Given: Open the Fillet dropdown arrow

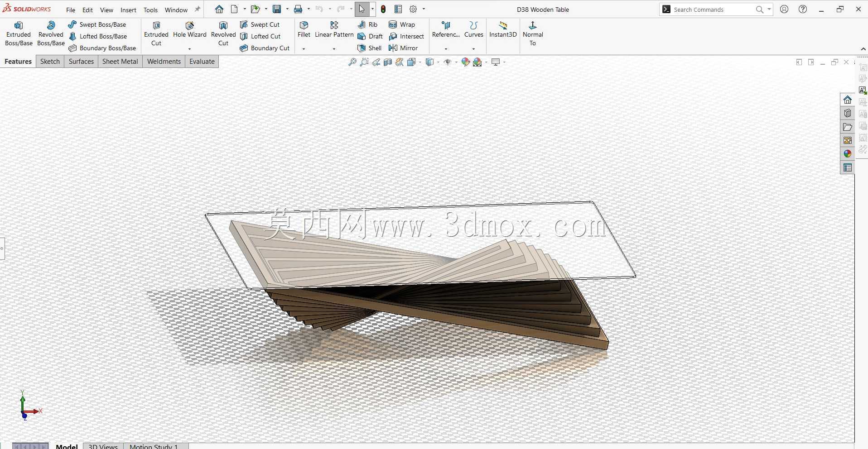Looking at the screenshot, I should pyautogui.click(x=304, y=48).
